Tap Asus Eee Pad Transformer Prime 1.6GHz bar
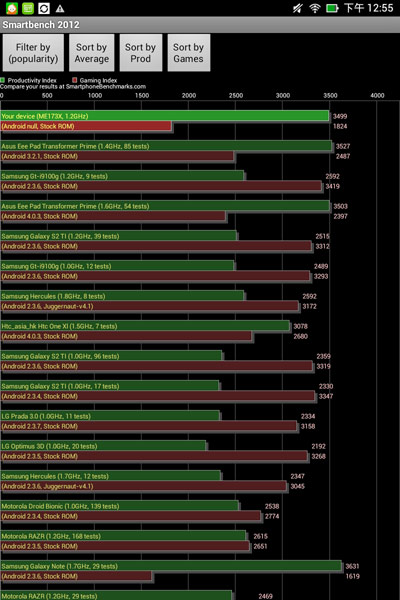This screenshot has width=400, height=600. click(165, 206)
